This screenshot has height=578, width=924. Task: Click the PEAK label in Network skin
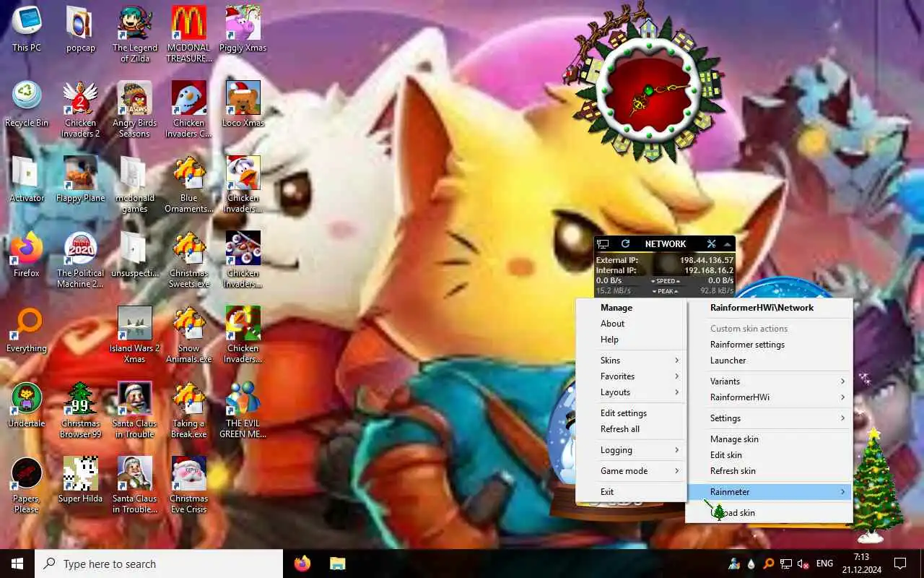(x=666, y=291)
